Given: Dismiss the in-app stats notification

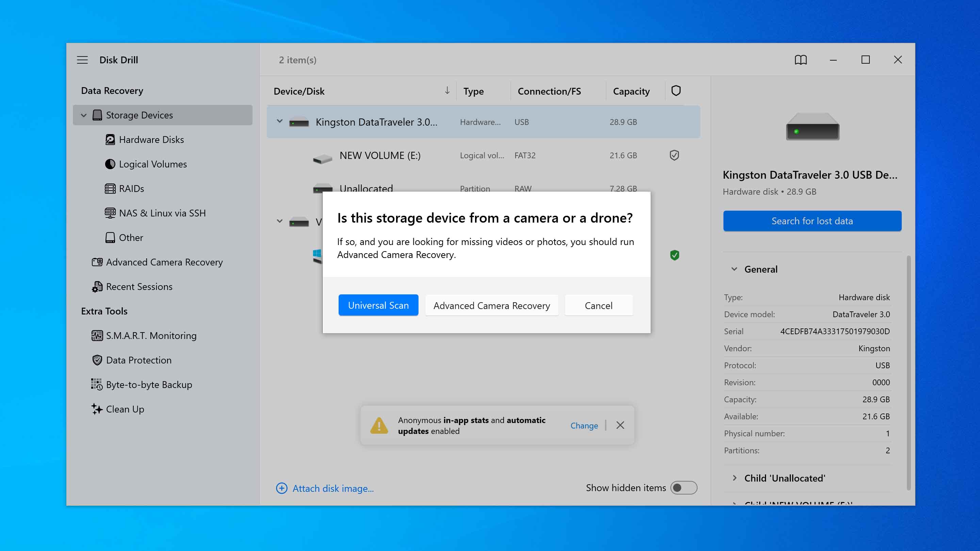Looking at the screenshot, I should [620, 425].
